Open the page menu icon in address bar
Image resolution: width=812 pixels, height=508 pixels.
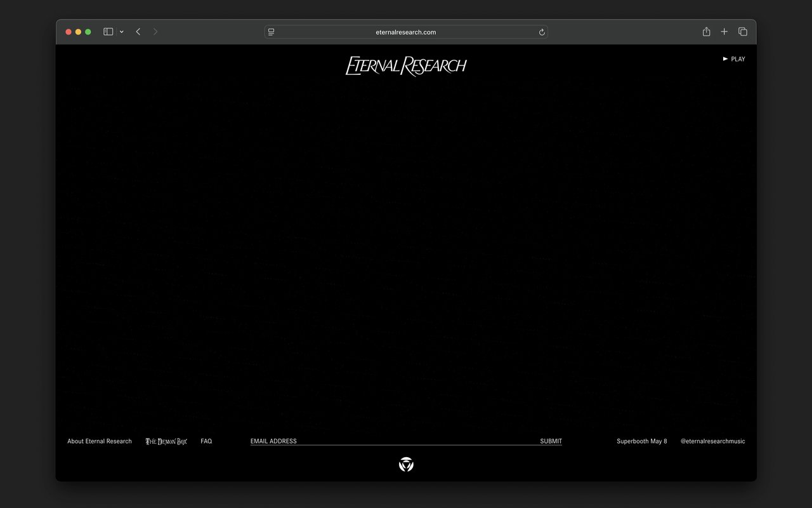272,32
